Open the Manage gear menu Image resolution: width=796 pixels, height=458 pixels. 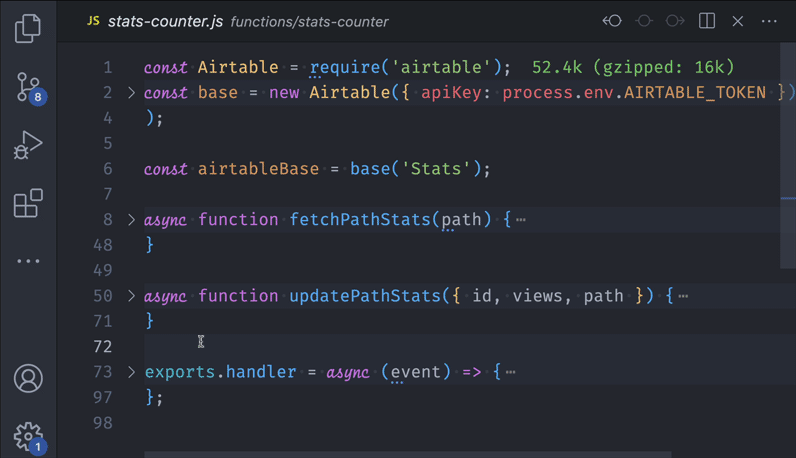[x=29, y=438]
